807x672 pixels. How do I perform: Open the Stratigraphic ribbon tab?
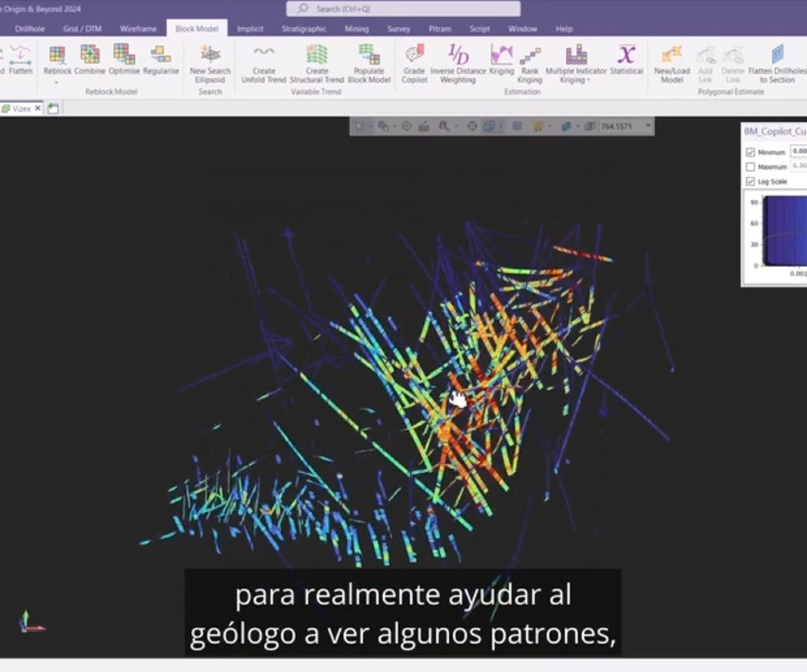(x=304, y=29)
